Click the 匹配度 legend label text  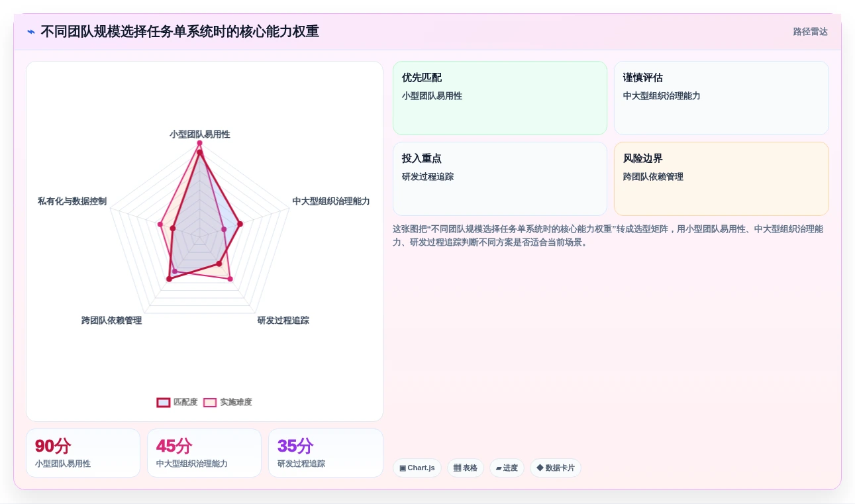pos(185,402)
